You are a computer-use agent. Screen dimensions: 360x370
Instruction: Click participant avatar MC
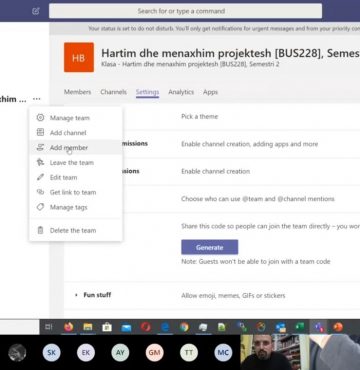(x=223, y=352)
